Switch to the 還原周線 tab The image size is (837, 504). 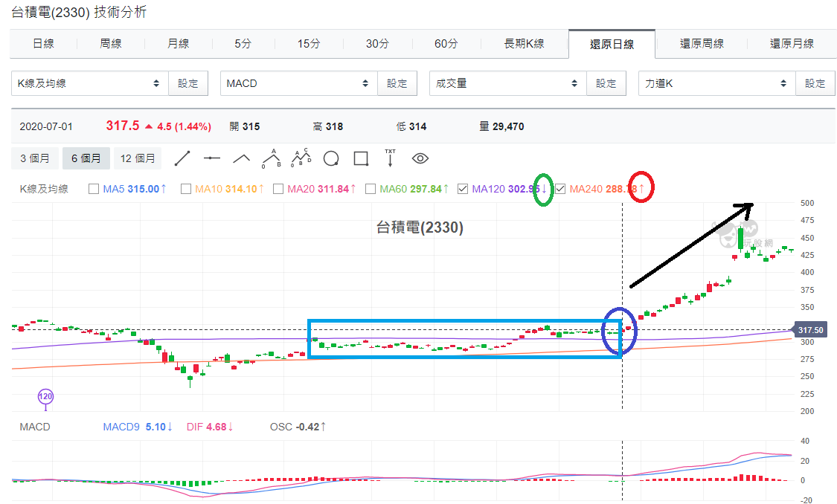702,44
